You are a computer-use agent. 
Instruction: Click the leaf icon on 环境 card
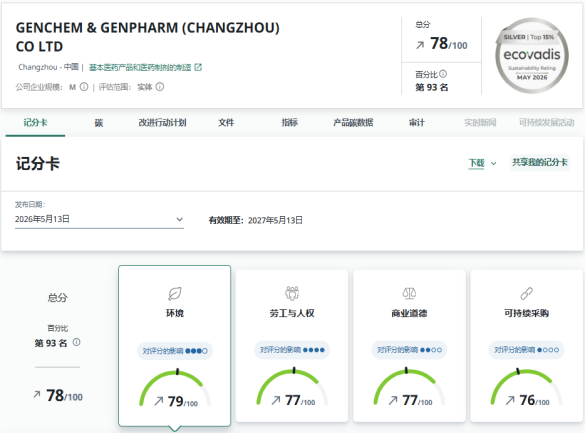175,294
